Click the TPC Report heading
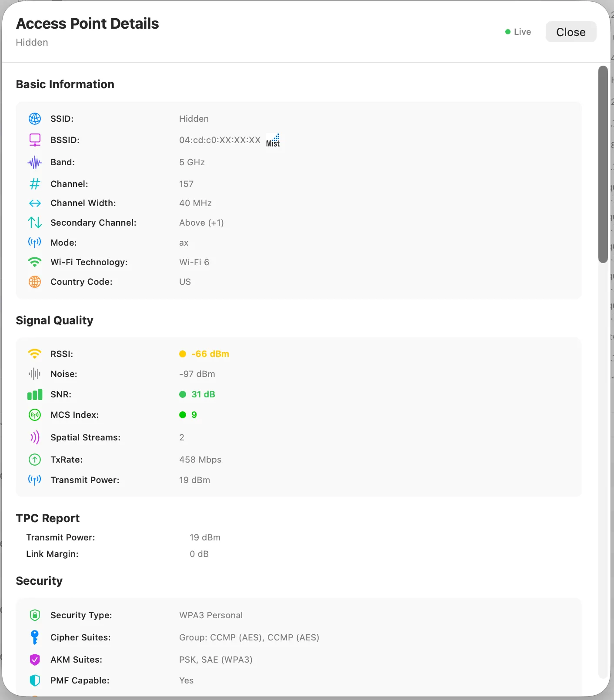The height and width of the screenshot is (700, 614). 48,518
